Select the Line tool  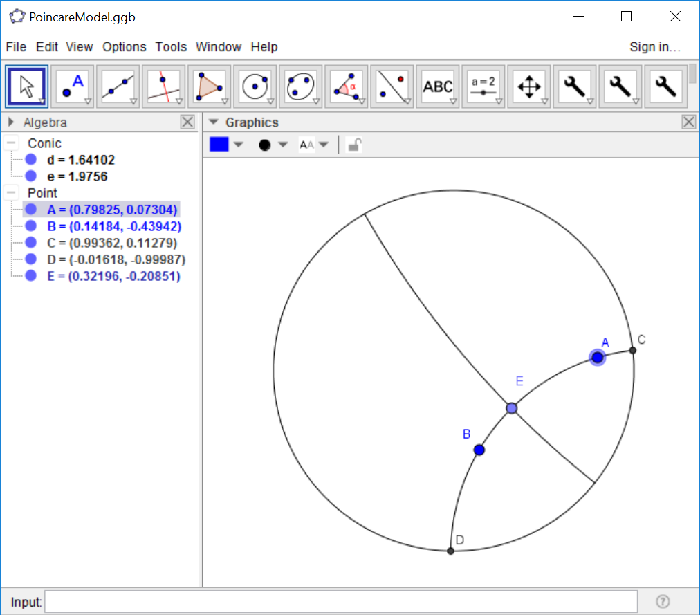tap(118, 86)
